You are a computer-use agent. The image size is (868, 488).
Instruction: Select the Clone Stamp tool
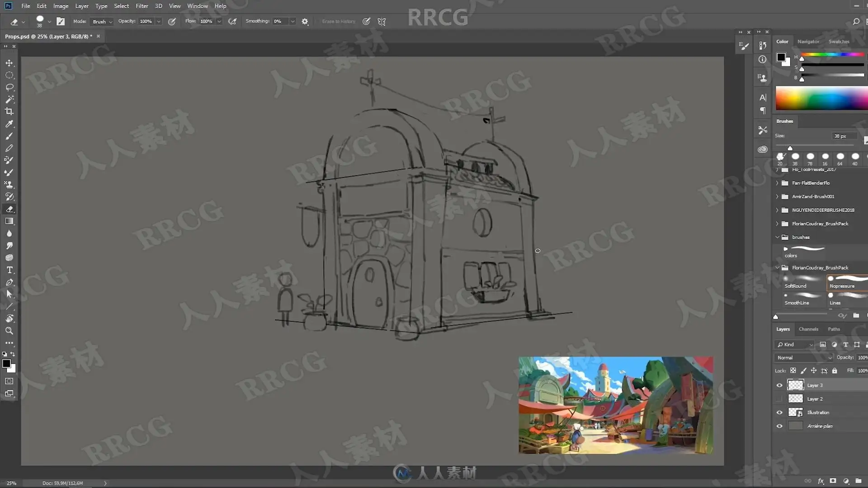[x=9, y=184]
